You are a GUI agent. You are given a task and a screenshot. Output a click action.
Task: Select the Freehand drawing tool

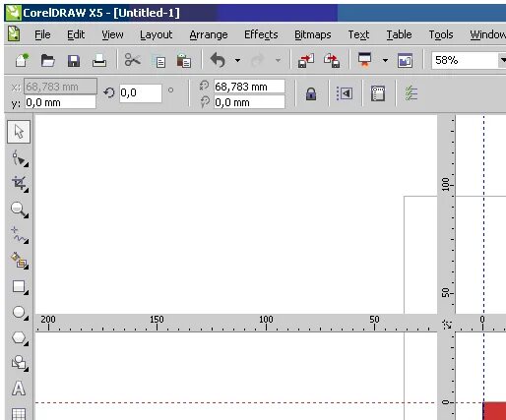click(20, 235)
